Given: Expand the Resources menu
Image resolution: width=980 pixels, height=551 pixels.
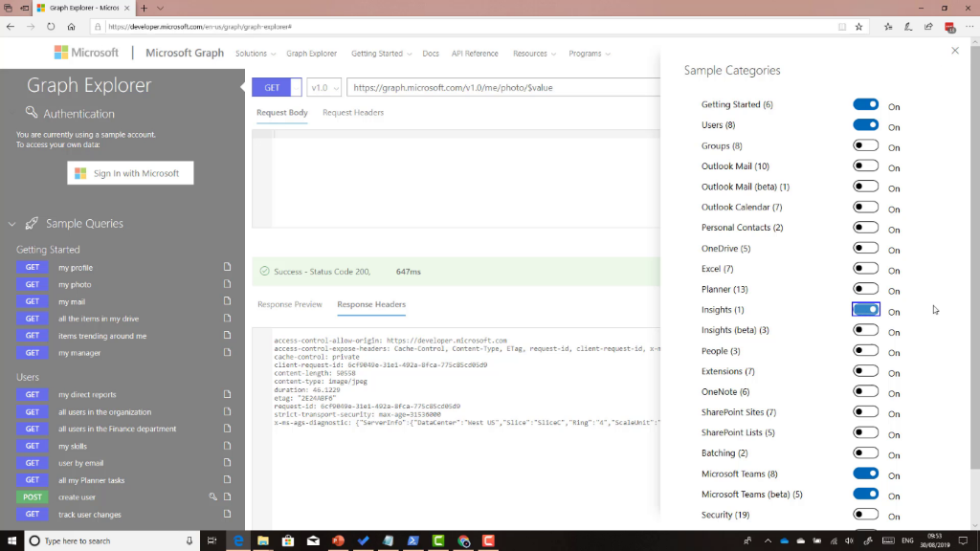Looking at the screenshot, I should (534, 54).
